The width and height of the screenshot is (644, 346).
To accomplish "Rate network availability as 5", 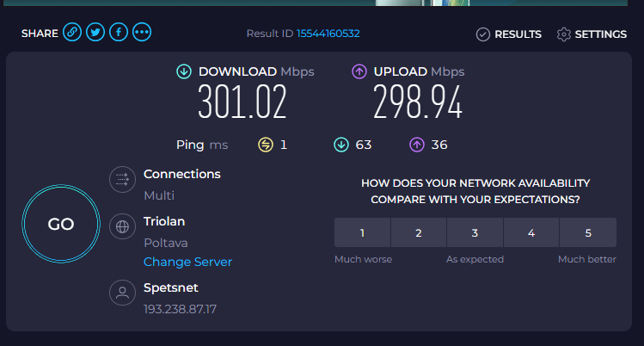I will coord(588,232).
